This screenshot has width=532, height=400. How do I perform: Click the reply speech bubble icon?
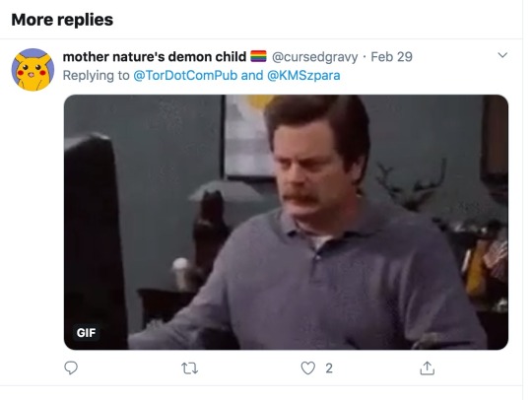pyautogui.click(x=71, y=367)
